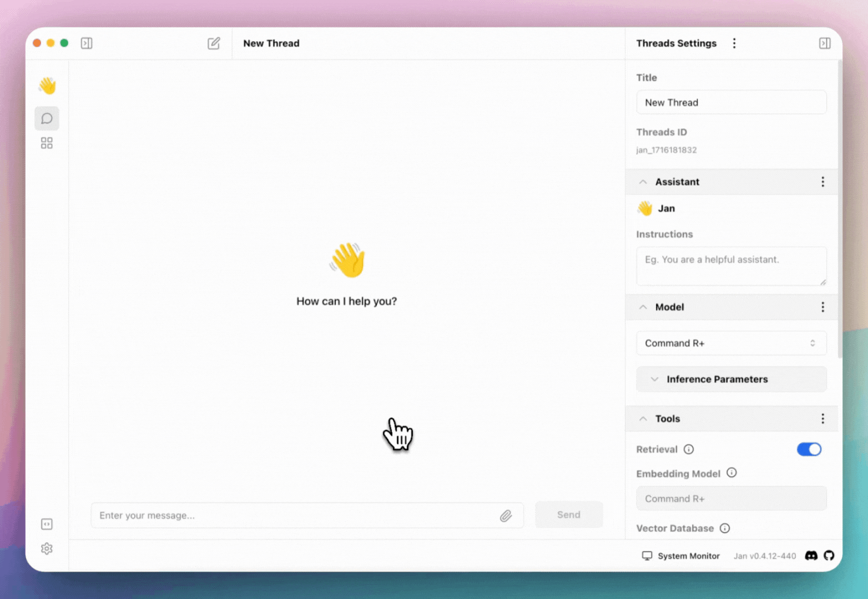The width and height of the screenshot is (868, 599).
Task: Open the Threads Settings more options menu
Action: 734,43
